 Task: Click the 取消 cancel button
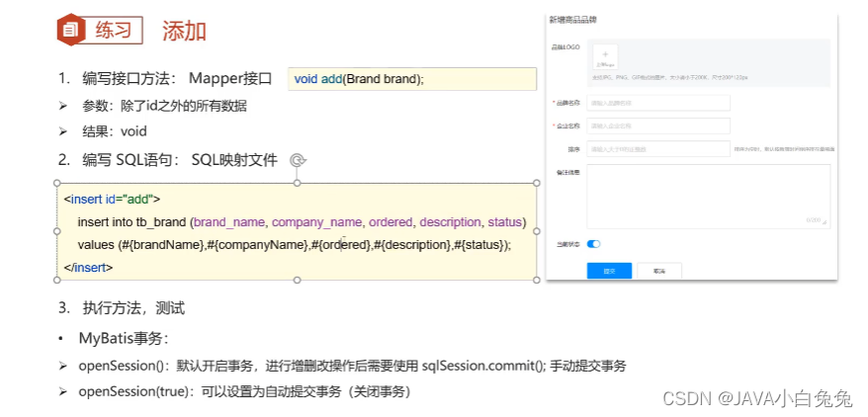coord(658,271)
